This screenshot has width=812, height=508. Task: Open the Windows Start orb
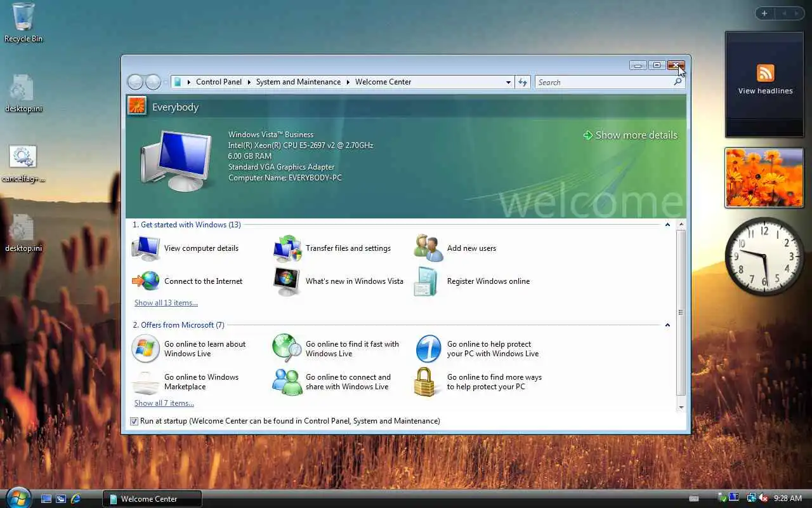tap(18, 497)
